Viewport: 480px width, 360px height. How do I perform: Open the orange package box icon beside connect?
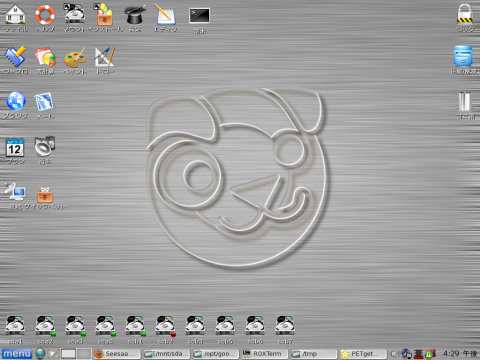45,194
